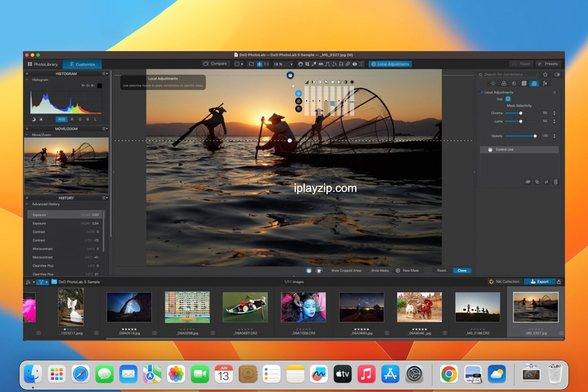
Task: Enable the Show Cropped Areas checkbox
Action: 329,271
